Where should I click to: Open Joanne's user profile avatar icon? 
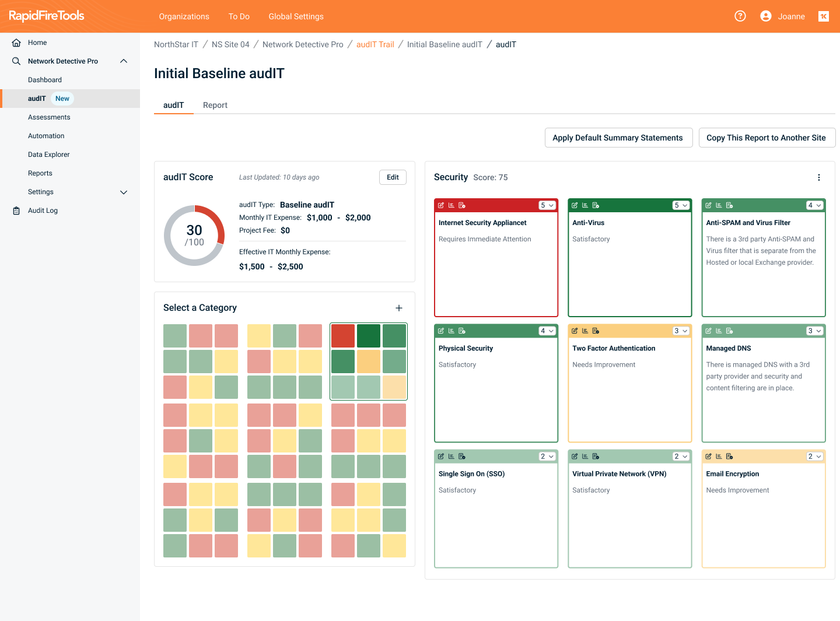(x=766, y=16)
